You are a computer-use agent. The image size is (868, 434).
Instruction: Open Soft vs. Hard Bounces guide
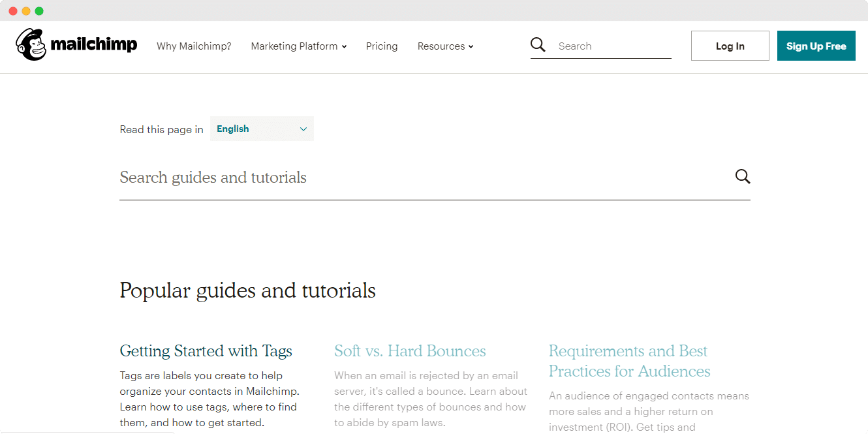(x=410, y=351)
